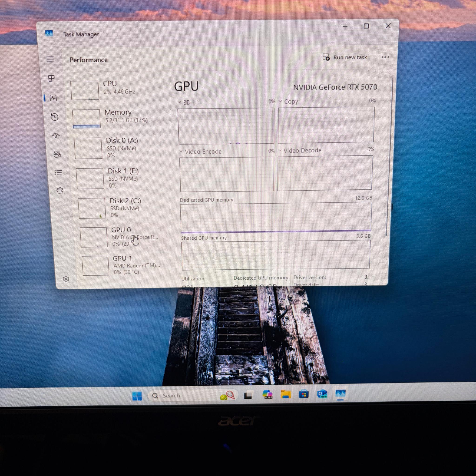The image size is (476, 476).
Task: Open Task View on the taskbar
Action: click(248, 395)
